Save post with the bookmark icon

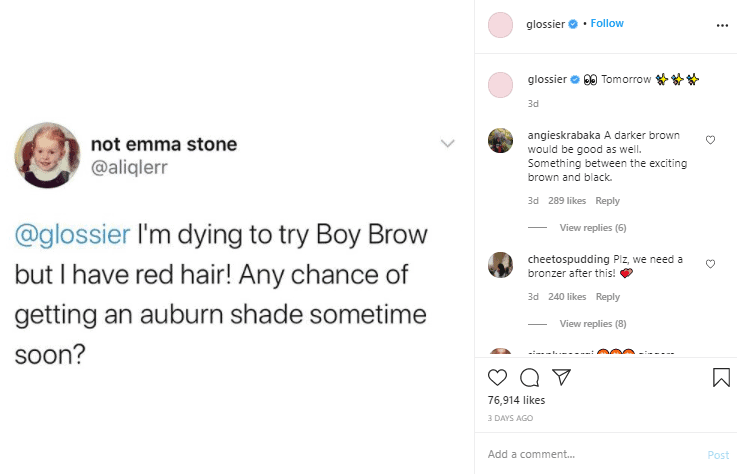(x=721, y=377)
